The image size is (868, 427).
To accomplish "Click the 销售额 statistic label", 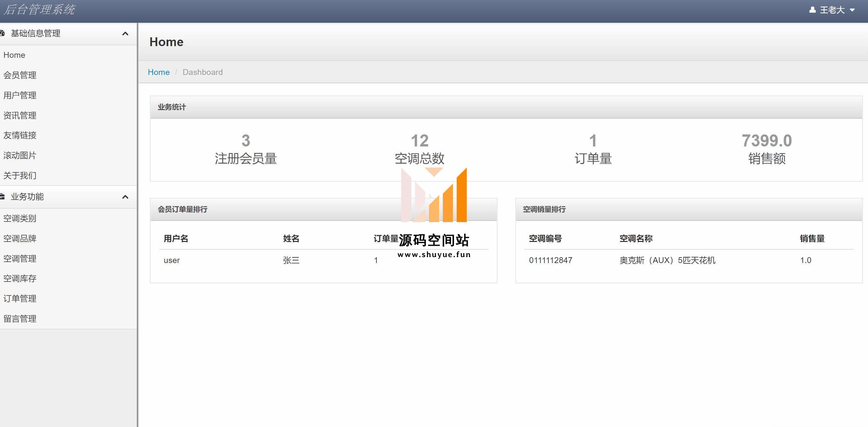I will pyautogui.click(x=767, y=158).
